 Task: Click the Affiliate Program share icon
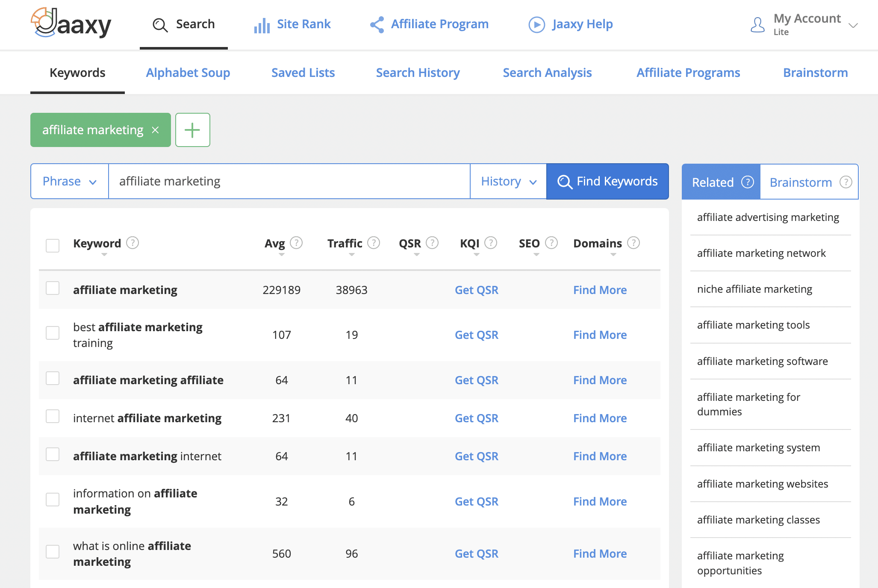pyautogui.click(x=377, y=25)
